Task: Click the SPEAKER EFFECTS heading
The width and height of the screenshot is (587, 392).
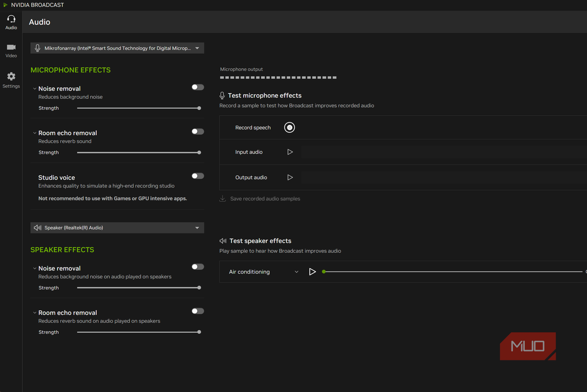Action: (x=62, y=250)
